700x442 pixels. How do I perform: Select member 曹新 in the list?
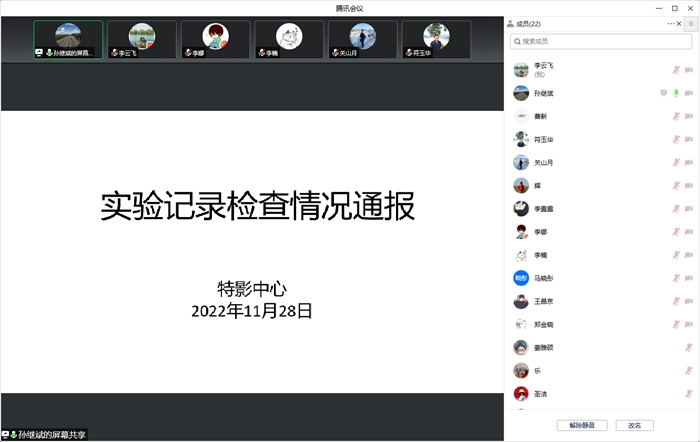click(x=540, y=116)
